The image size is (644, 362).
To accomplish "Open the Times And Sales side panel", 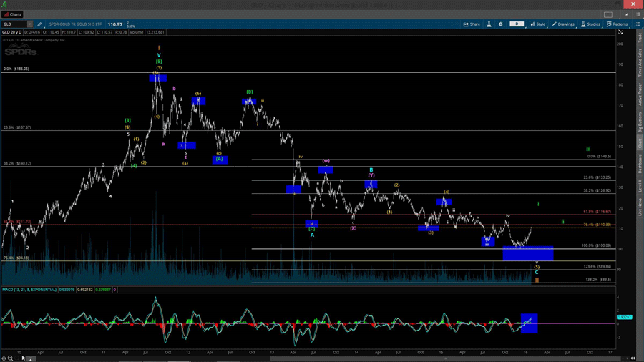I will [640, 64].
